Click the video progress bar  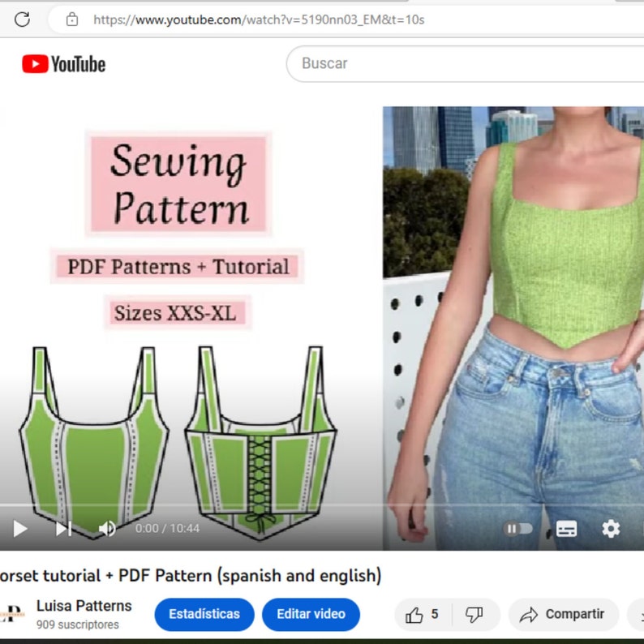coord(322,505)
